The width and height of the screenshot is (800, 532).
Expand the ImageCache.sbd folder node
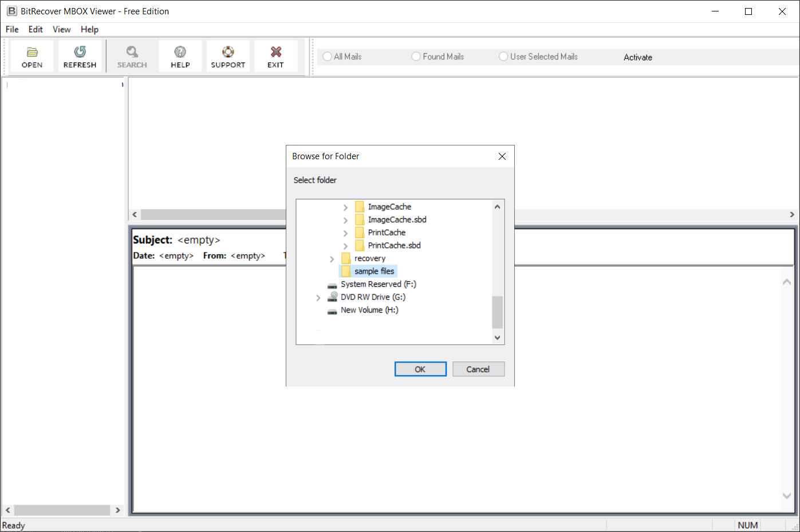[x=345, y=220]
